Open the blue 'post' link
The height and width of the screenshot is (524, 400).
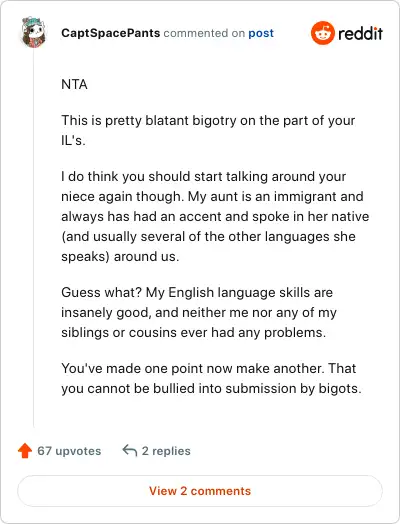point(261,33)
